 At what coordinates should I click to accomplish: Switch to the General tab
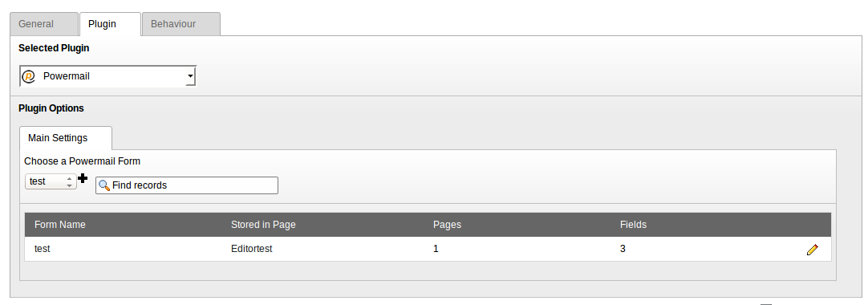[x=44, y=24]
